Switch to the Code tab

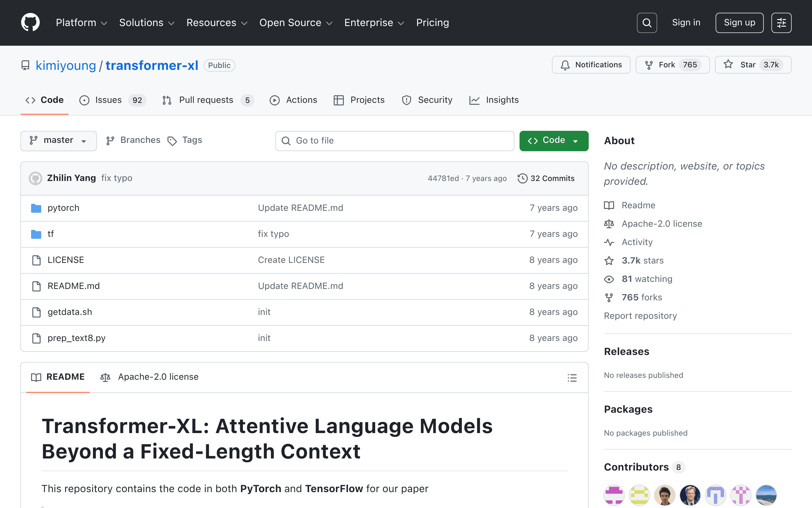(45, 100)
